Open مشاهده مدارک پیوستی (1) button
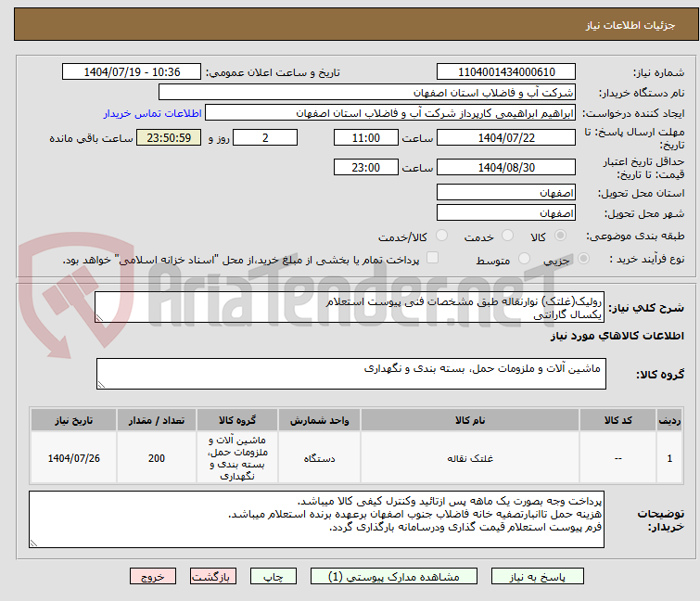The width and height of the screenshot is (700, 601). coord(394,577)
